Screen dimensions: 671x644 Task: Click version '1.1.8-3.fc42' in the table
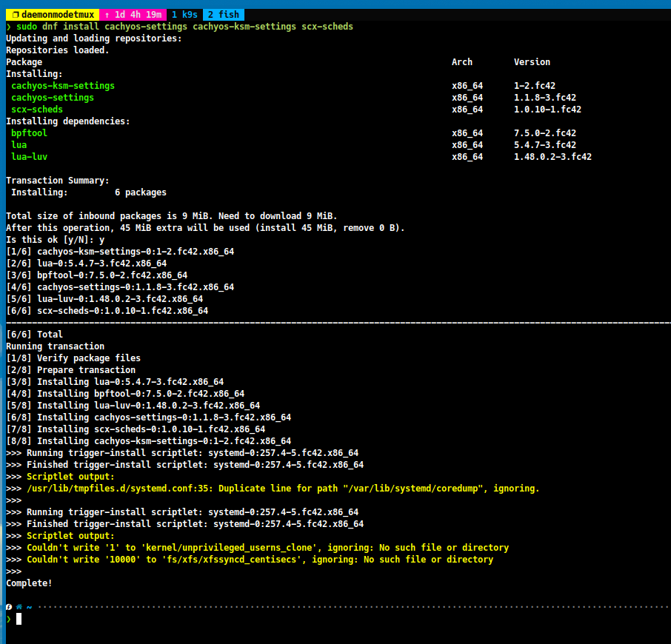[545, 98]
